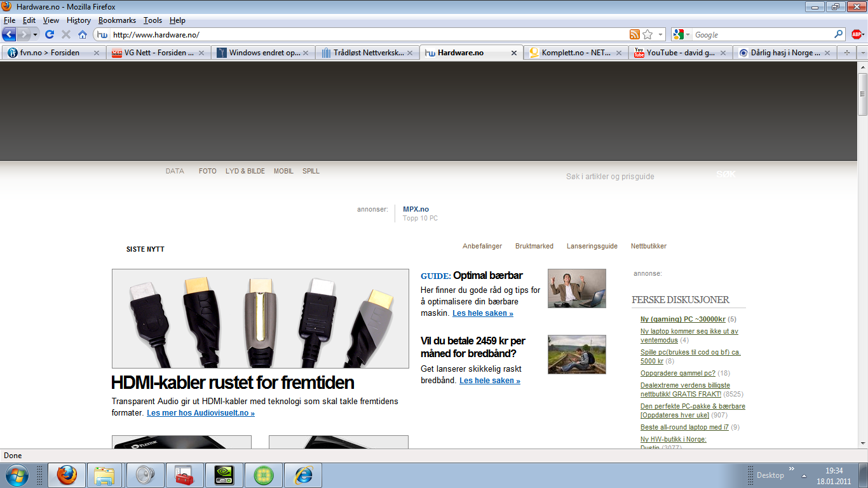Viewport: 868px width, 488px height.
Task: Open the MOBIL section
Action: coord(283,171)
